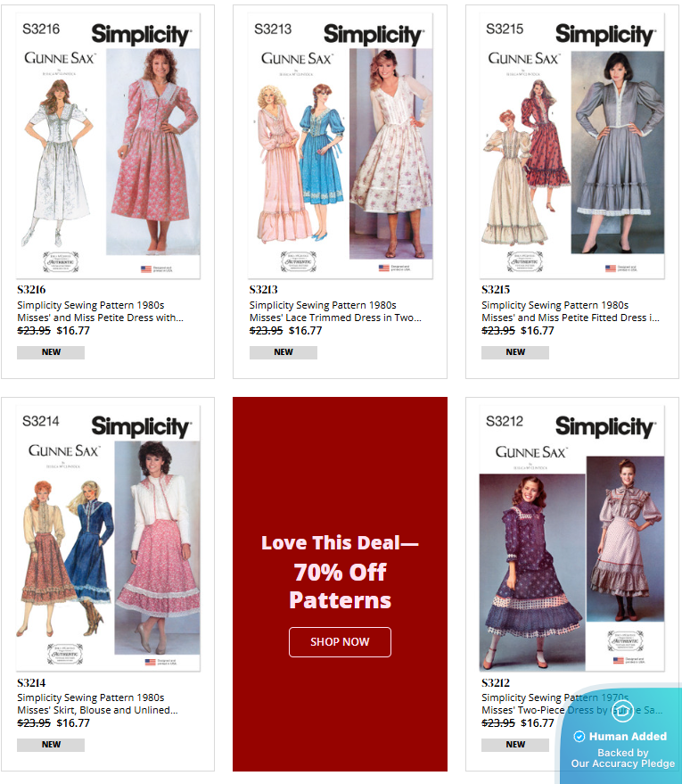Open the Miss Petite Fitted Dress title link
Screen dimensions: 682x784
(x=570, y=311)
